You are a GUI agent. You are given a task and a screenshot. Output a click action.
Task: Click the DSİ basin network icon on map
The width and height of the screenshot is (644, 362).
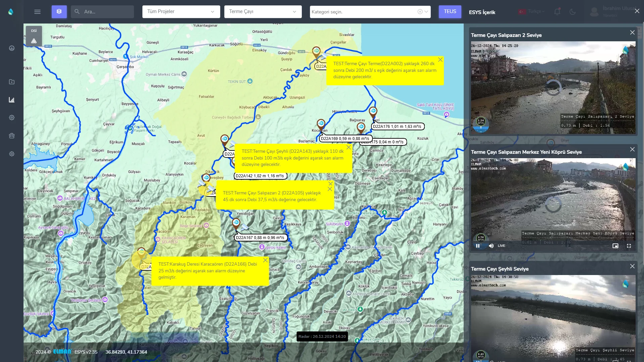[x=34, y=41]
